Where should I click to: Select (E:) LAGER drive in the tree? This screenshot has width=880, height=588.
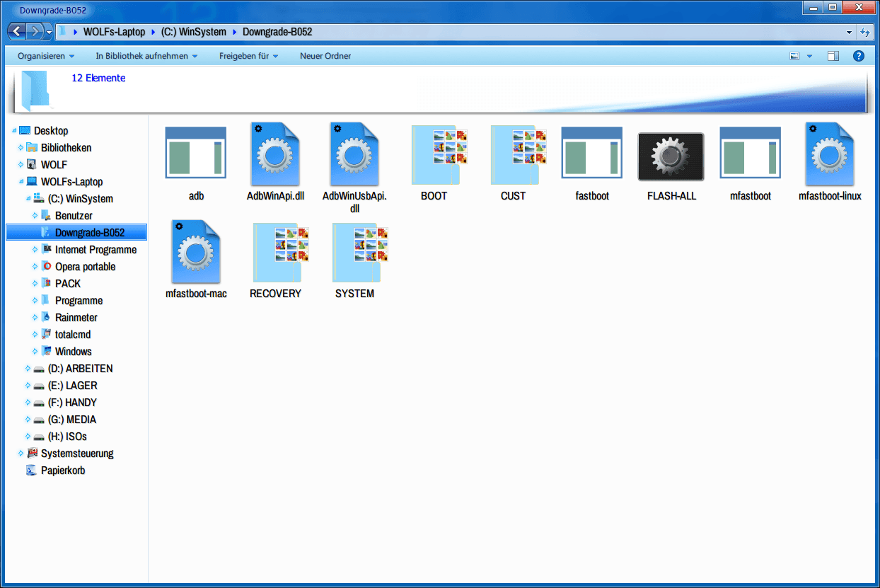coord(73,386)
